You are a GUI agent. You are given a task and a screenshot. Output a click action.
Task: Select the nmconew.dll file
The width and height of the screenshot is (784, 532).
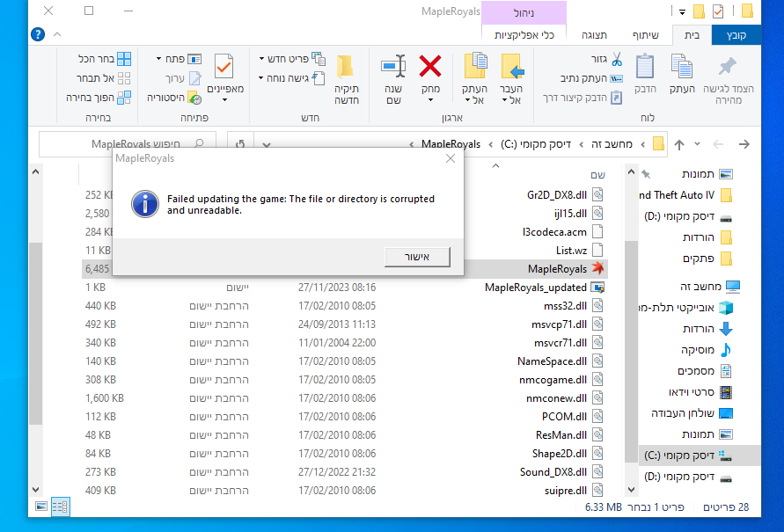click(556, 398)
